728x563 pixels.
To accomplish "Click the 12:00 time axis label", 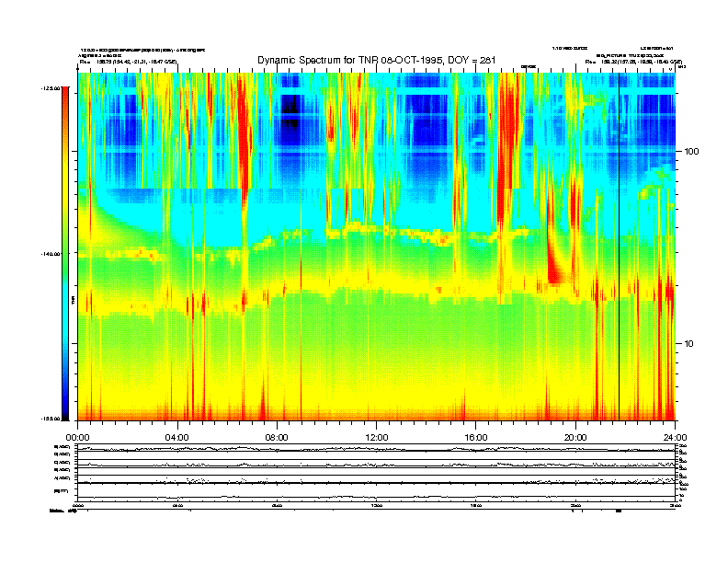I will pyautogui.click(x=377, y=438).
